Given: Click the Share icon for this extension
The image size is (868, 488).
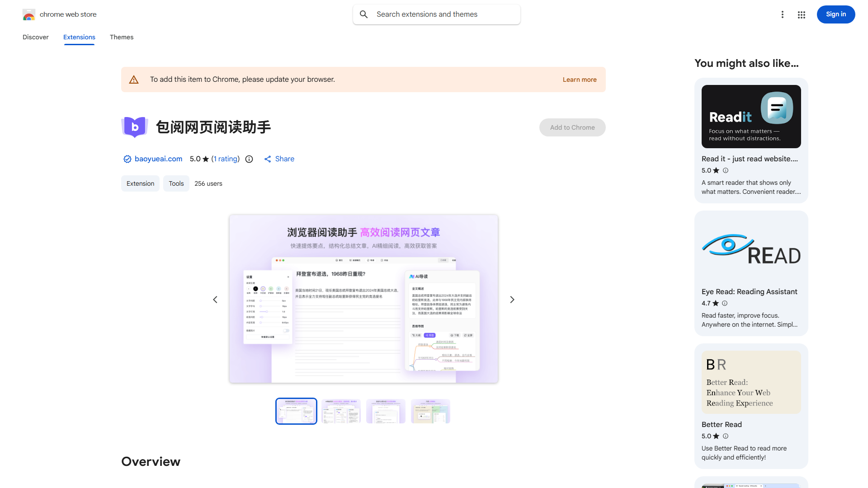Looking at the screenshot, I should click(x=268, y=159).
